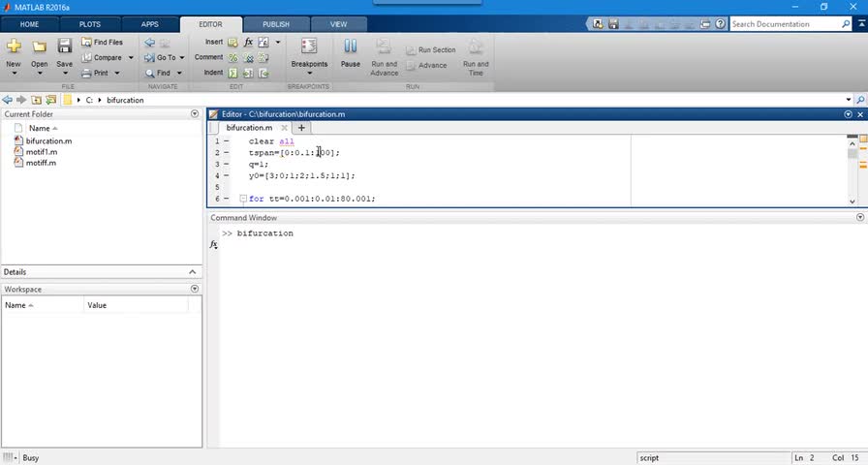The height and width of the screenshot is (465, 868).
Task: Click the fx insert function icon
Action: click(x=248, y=42)
